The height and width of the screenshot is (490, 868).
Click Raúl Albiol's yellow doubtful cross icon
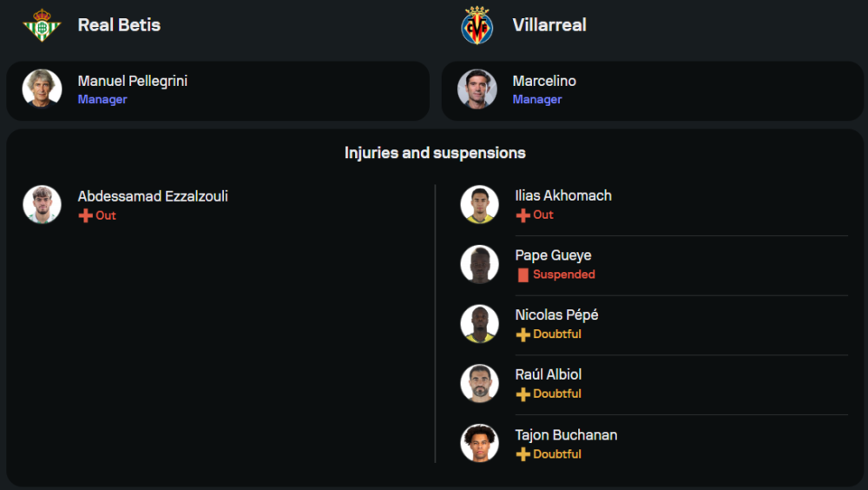(523, 394)
